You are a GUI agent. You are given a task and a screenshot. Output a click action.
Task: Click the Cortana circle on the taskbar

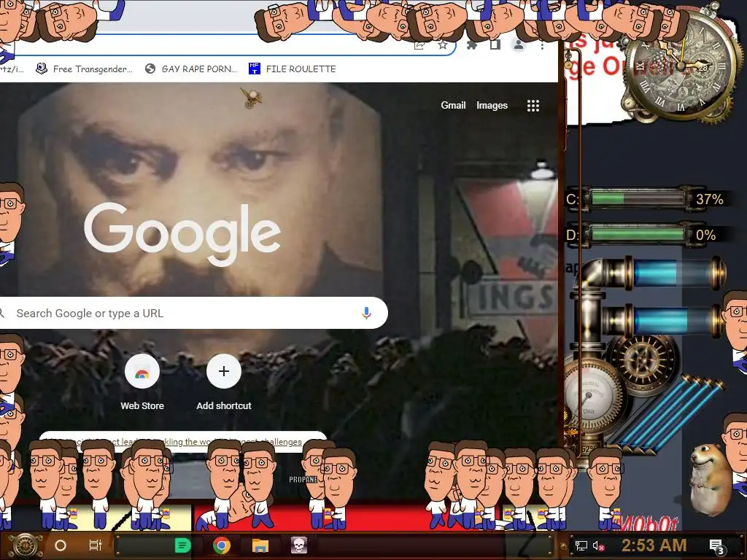(x=61, y=545)
